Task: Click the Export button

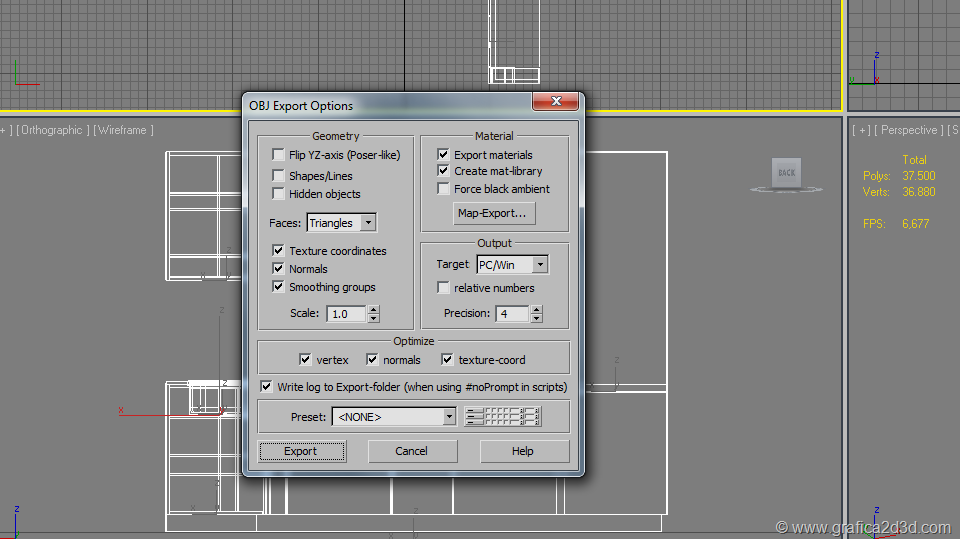Action: click(301, 451)
